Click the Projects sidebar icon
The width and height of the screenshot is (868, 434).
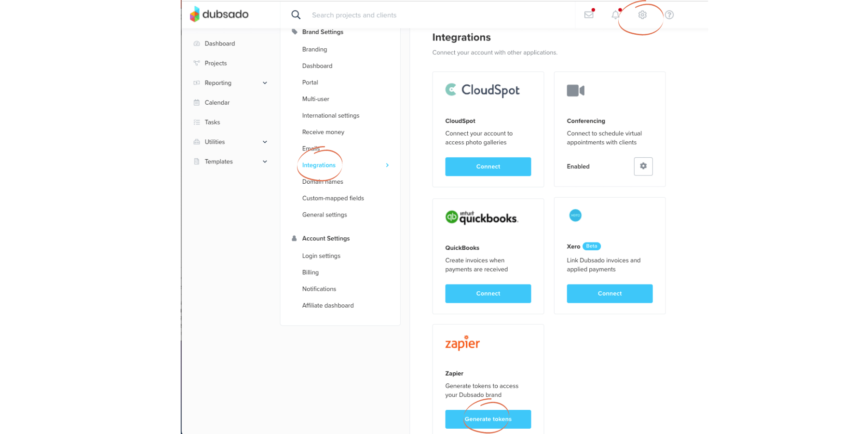pyautogui.click(x=197, y=63)
